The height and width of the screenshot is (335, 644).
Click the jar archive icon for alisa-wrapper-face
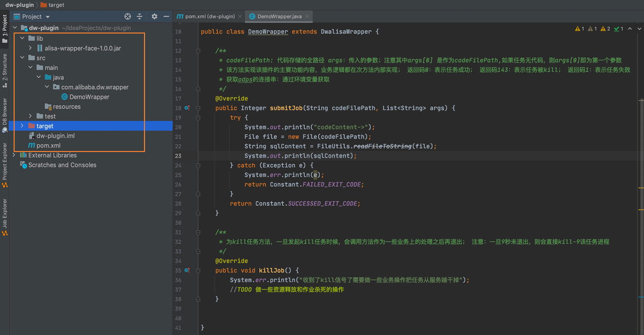(x=40, y=48)
